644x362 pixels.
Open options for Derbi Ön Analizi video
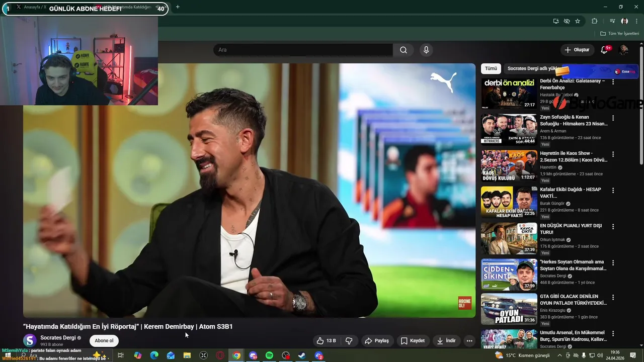[613, 82]
